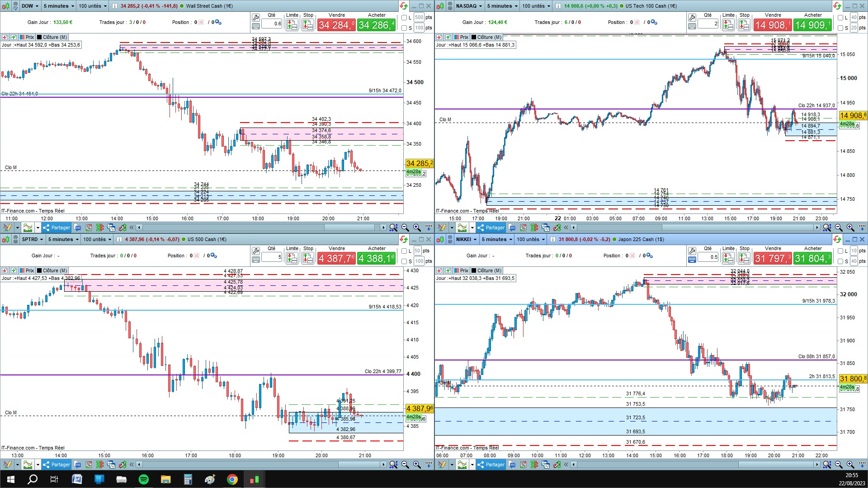Toggle the S checkbox in NIKKEI window
Image resolution: width=868 pixels, height=488 pixels.
click(840, 261)
